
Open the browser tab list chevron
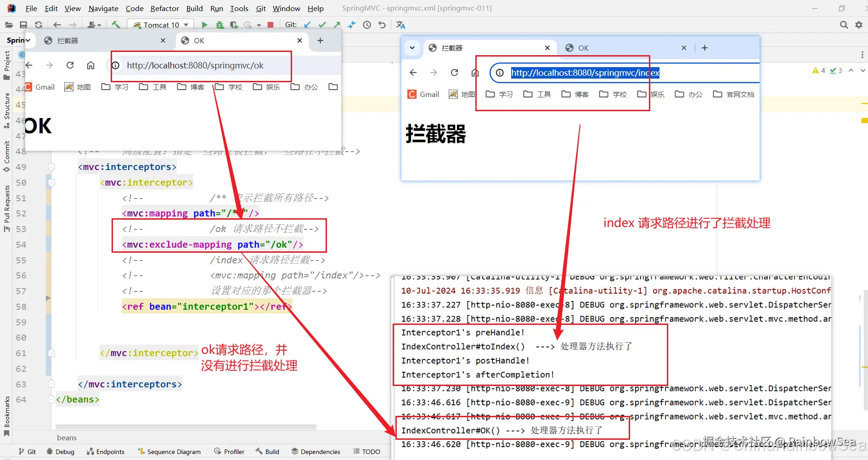coord(412,48)
